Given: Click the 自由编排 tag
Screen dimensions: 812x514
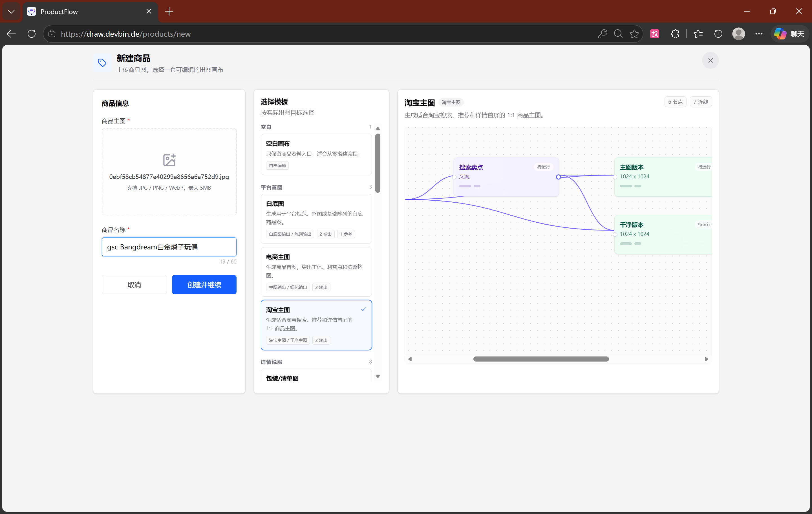Looking at the screenshot, I should pyautogui.click(x=277, y=165).
